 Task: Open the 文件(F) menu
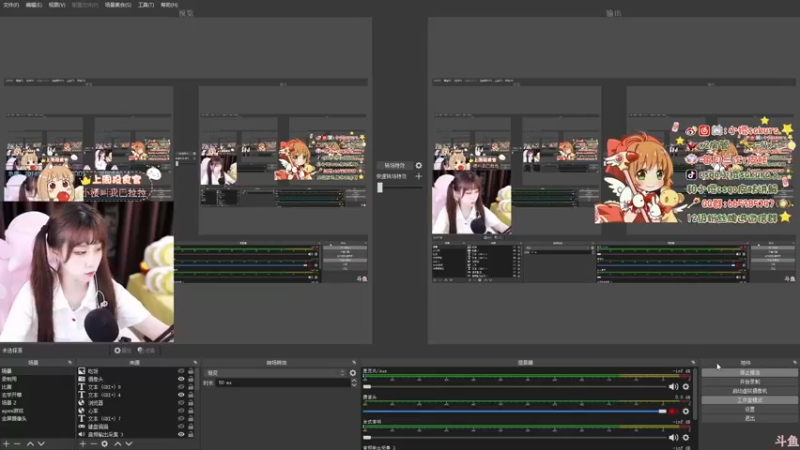click(x=11, y=5)
